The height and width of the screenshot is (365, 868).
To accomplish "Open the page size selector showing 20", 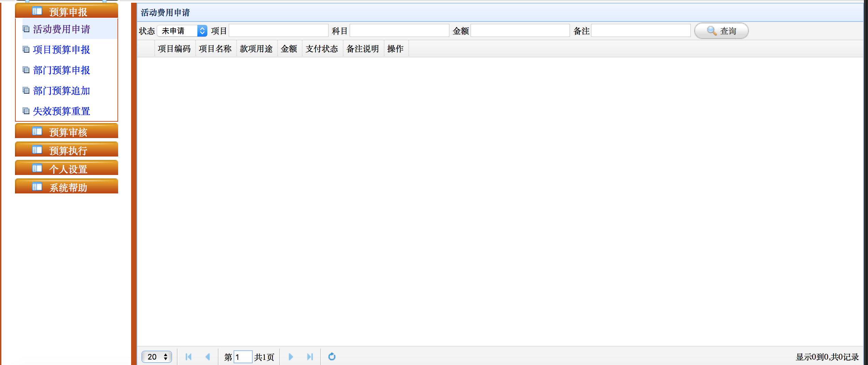I will pyautogui.click(x=157, y=357).
